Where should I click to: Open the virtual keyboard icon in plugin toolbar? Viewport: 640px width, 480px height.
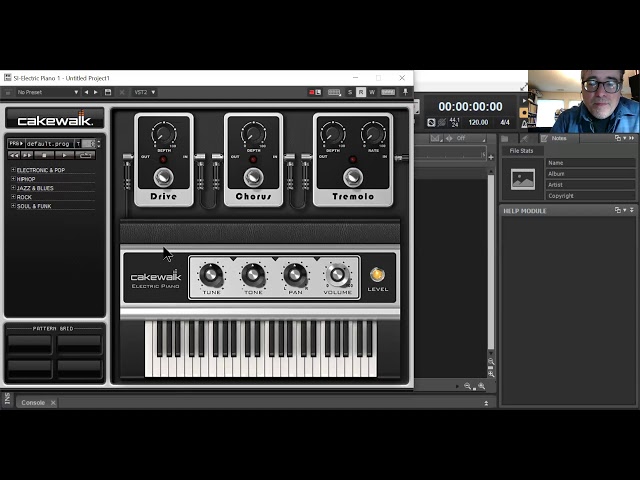(x=334, y=92)
